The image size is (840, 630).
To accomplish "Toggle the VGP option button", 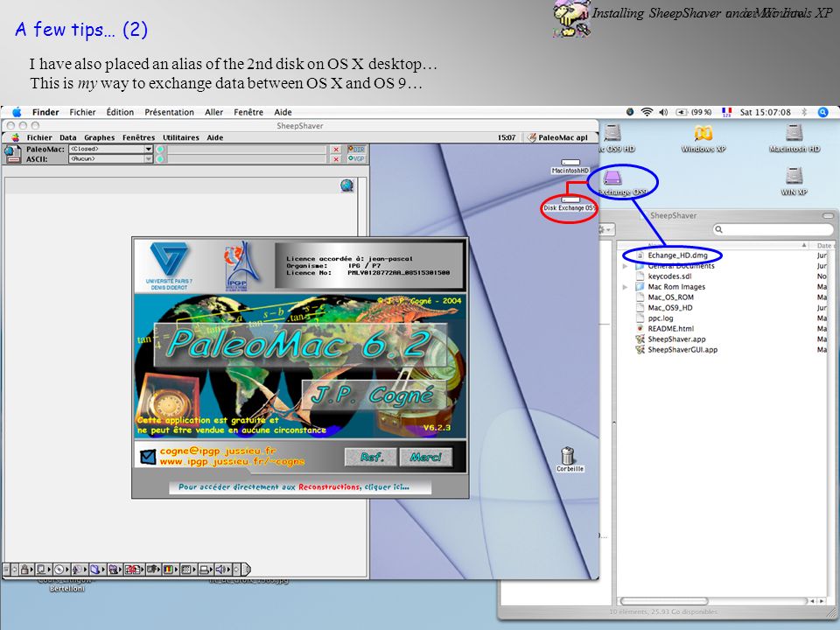I will (356, 158).
